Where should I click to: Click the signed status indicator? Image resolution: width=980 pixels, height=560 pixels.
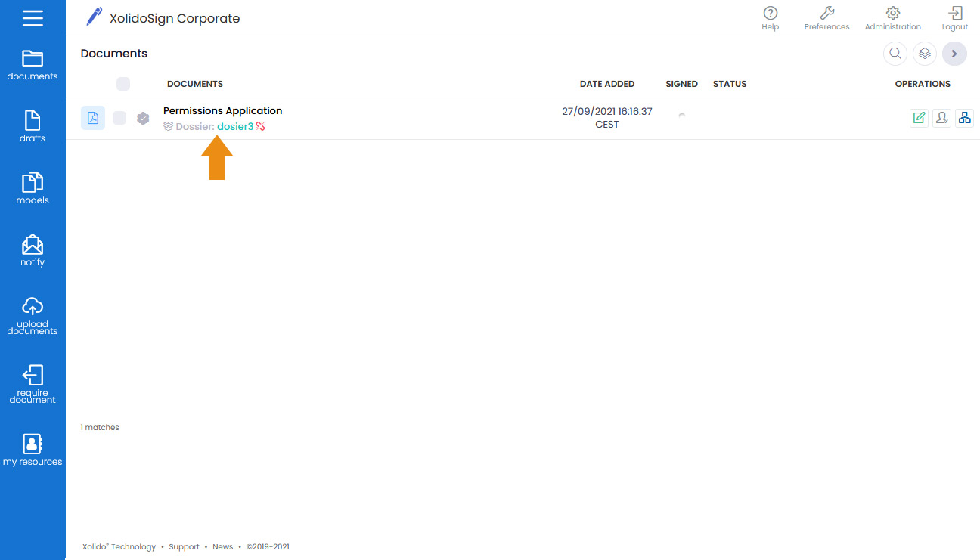(681, 115)
